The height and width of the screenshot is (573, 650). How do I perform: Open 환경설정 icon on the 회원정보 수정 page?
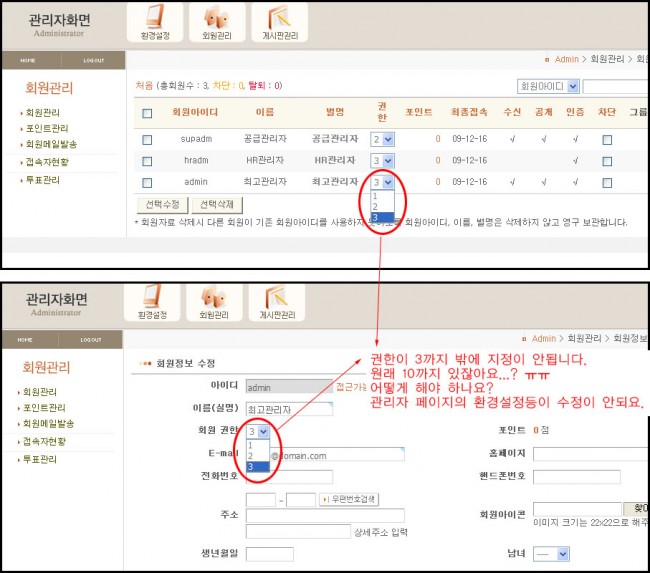[x=152, y=302]
